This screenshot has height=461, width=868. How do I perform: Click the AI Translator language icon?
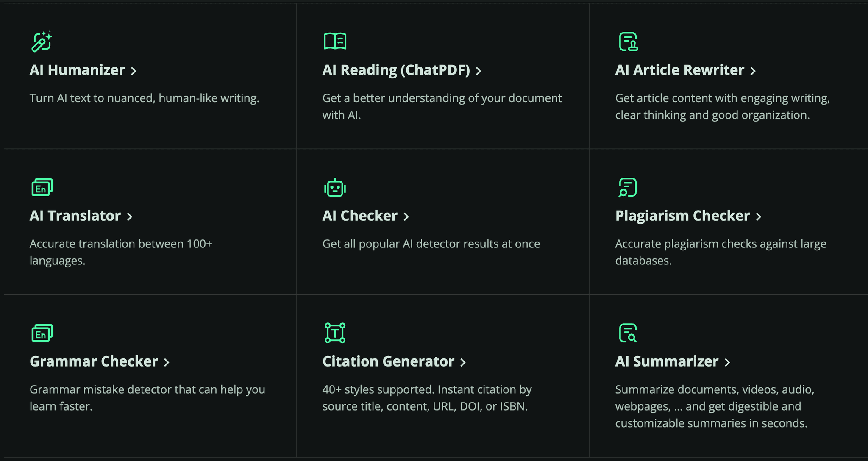(41, 186)
